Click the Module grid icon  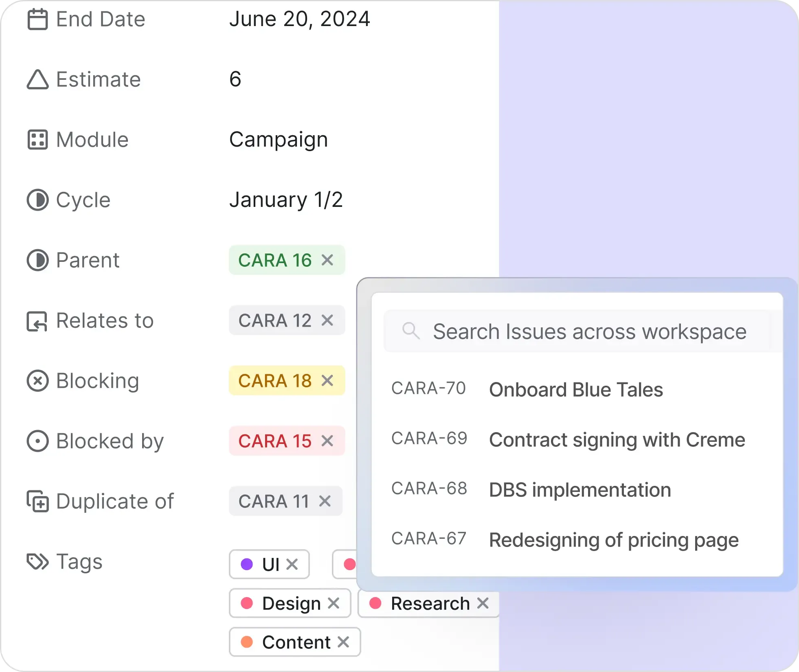37,140
